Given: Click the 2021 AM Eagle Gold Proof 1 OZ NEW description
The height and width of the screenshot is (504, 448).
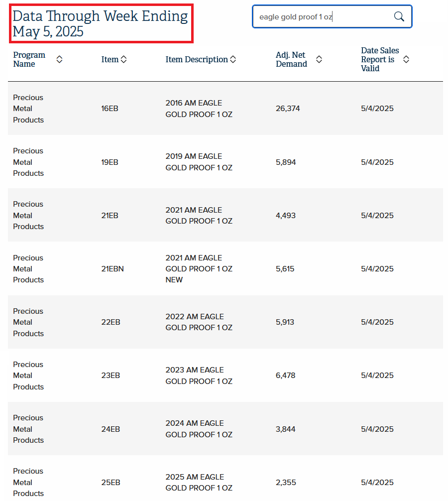Looking at the screenshot, I should point(199,269).
